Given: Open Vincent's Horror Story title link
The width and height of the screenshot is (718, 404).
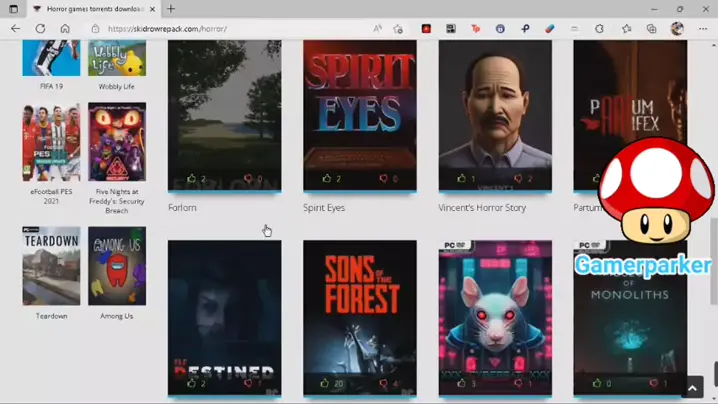Looking at the screenshot, I should (x=481, y=208).
